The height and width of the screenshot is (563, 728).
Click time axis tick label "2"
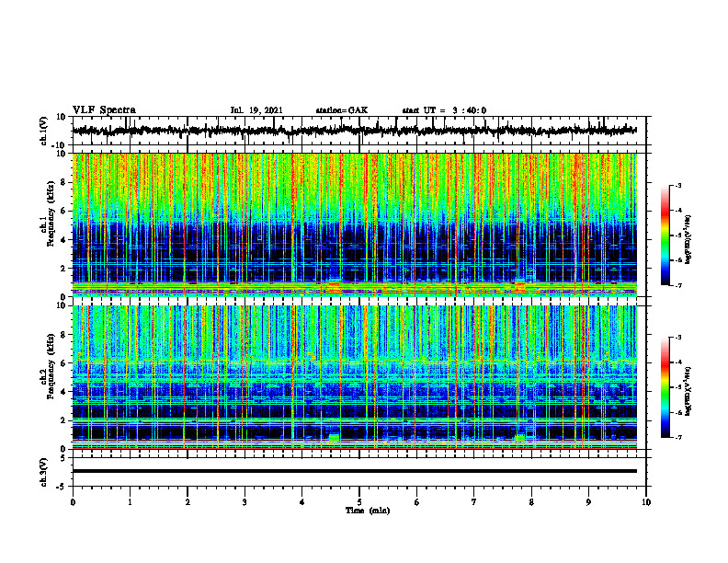[188, 502]
